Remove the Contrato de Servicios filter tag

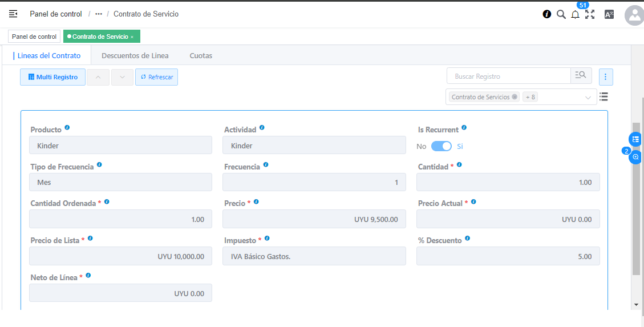(515, 97)
